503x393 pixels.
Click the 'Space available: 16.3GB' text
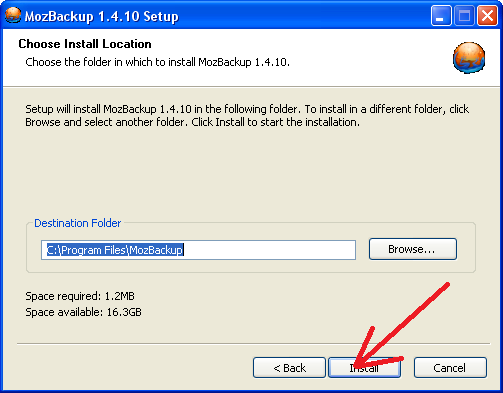[83, 312]
